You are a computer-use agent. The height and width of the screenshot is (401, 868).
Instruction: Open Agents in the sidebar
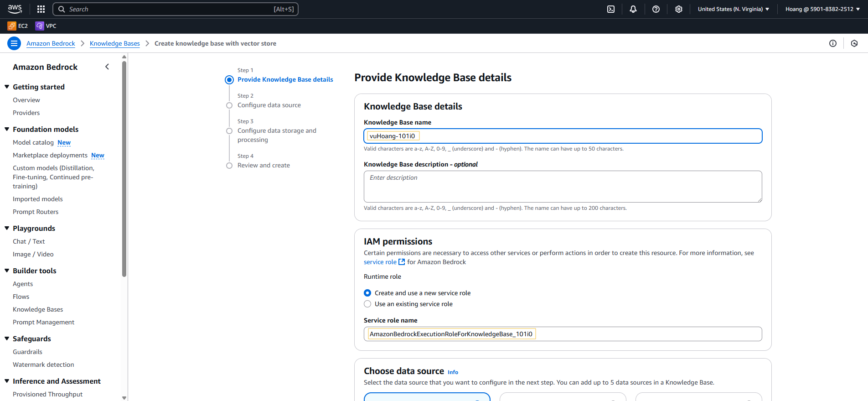click(23, 284)
